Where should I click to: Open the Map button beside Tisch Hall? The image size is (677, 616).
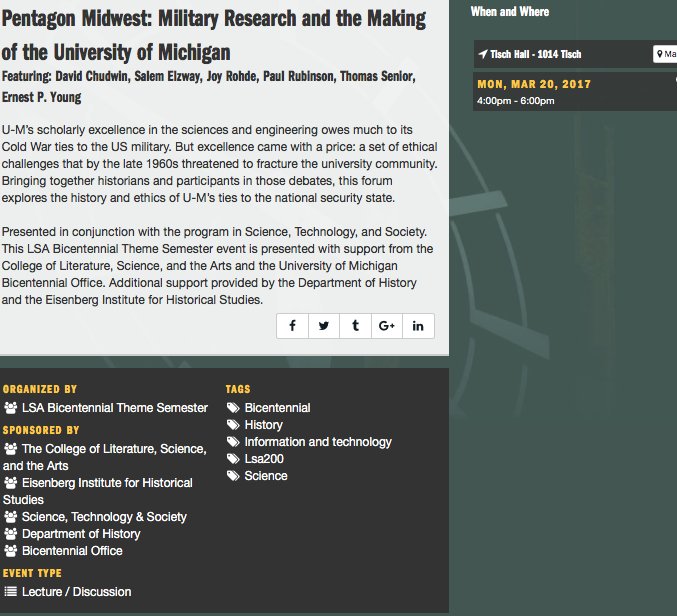tap(665, 54)
